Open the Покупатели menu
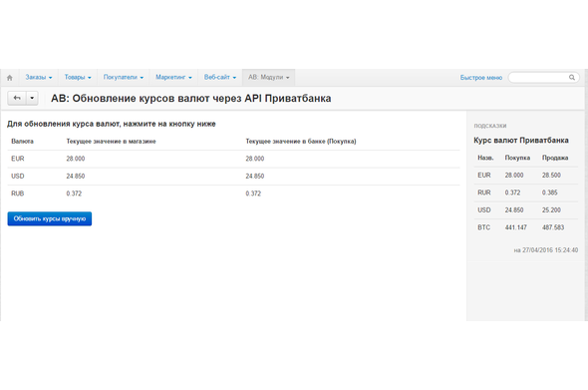588x390 pixels. click(x=124, y=78)
